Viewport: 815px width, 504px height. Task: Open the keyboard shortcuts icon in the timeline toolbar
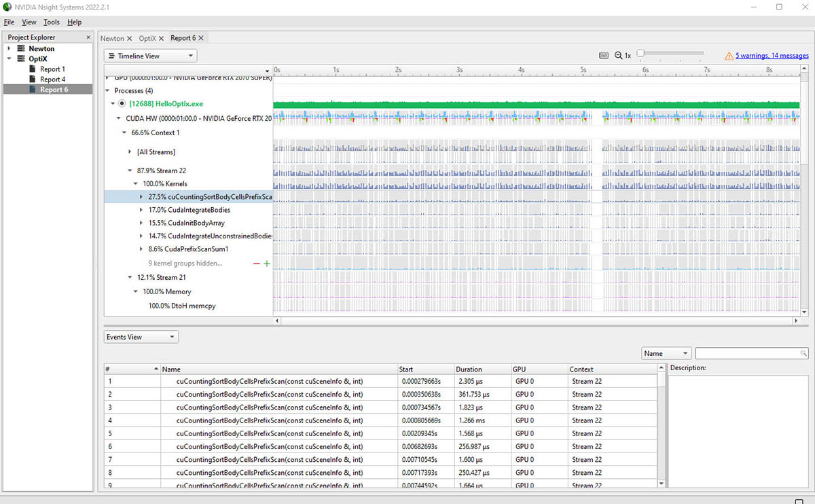pyautogui.click(x=604, y=56)
